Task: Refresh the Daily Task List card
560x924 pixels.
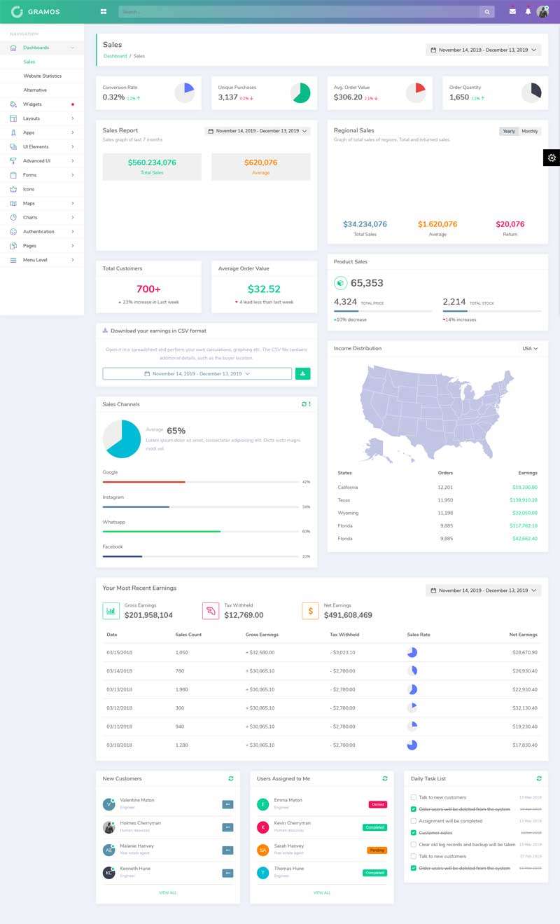Action: (x=538, y=778)
